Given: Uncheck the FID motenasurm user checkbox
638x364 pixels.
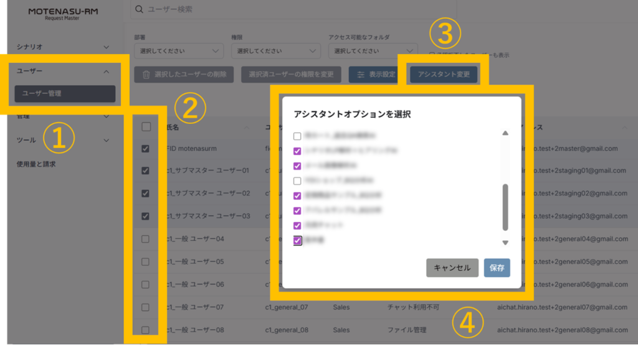Looking at the screenshot, I should [x=146, y=149].
